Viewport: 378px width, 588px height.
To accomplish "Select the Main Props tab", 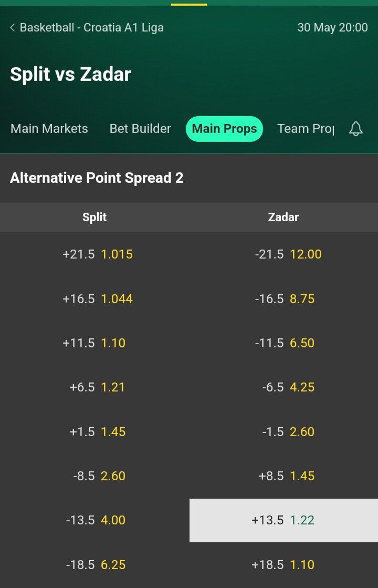I will [x=224, y=129].
